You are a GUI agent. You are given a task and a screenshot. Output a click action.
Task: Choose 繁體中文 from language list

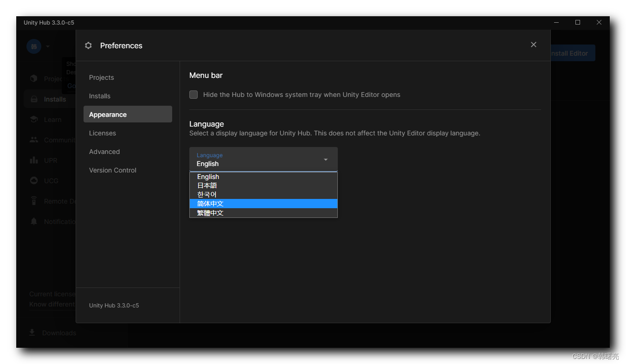263,213
